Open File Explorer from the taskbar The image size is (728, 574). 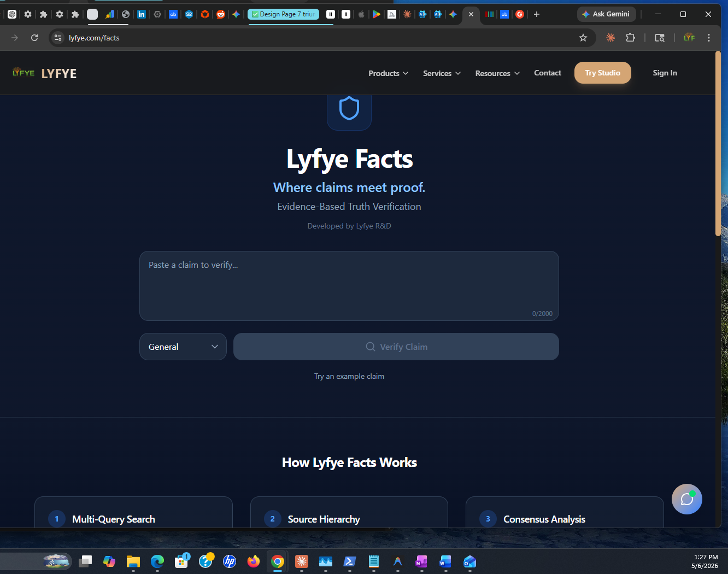tap(133, 561)
